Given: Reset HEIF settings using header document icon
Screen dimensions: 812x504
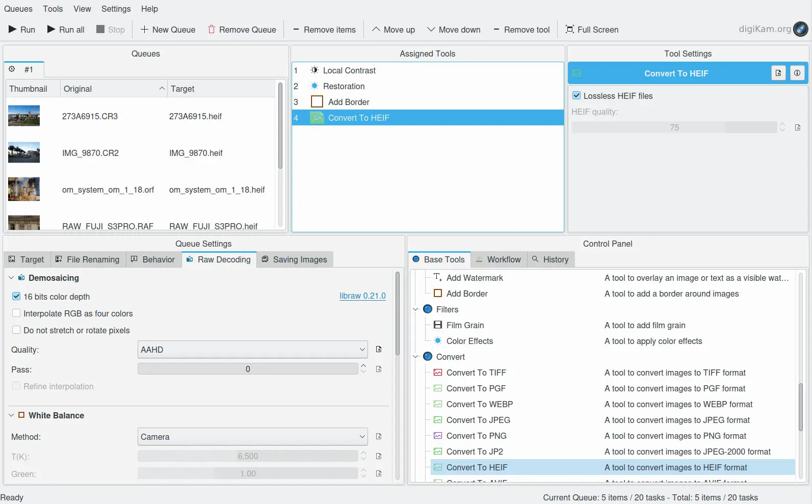Looking at the screenshot, I should pyautogui.click(x=778, y=73).
